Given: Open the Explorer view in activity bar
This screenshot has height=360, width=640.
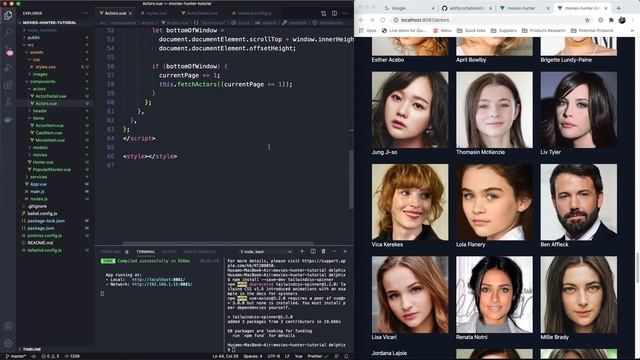Looking at the screenshot, I should [x=8, y=16].
